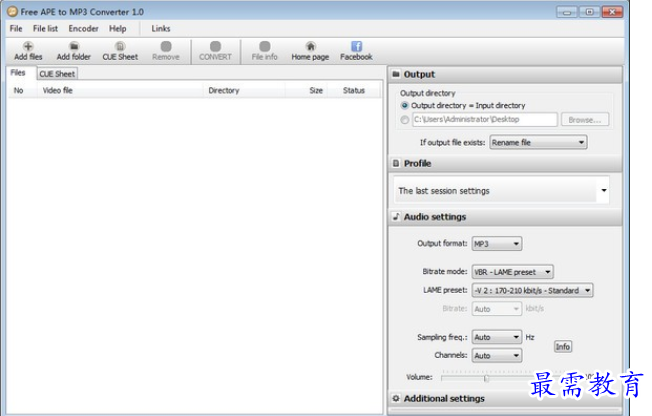Open the File menu

[x=16, y=29]
